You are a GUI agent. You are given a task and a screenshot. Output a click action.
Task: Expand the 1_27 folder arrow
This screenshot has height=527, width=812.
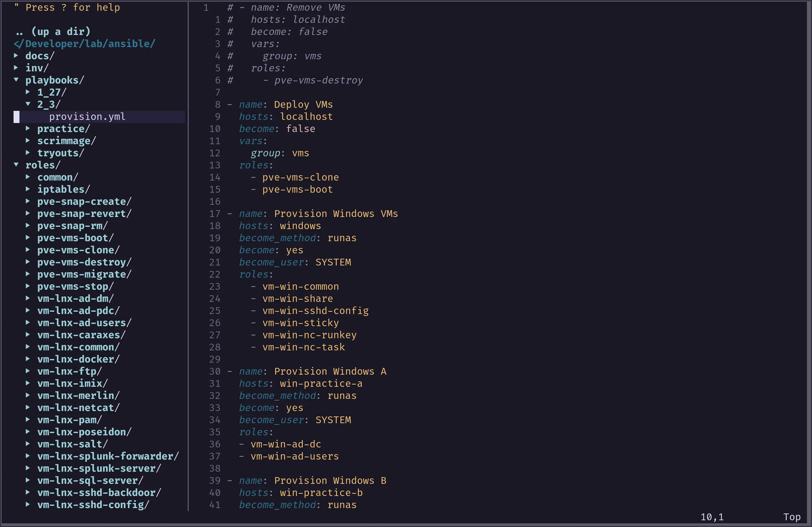coord(28,92)
